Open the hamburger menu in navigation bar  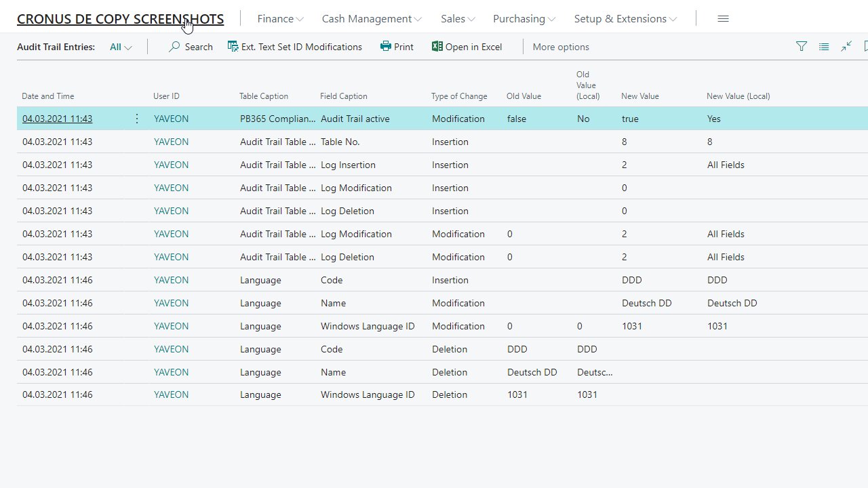coord(723,19)
